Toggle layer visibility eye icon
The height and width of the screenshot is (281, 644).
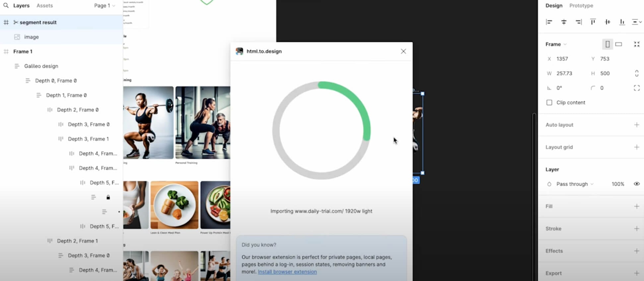637,184
